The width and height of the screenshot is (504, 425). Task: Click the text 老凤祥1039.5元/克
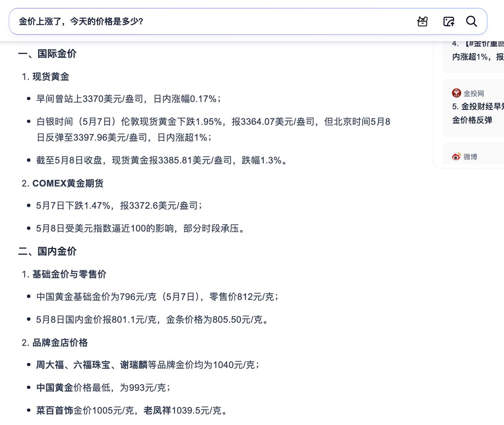click(182, 410)
